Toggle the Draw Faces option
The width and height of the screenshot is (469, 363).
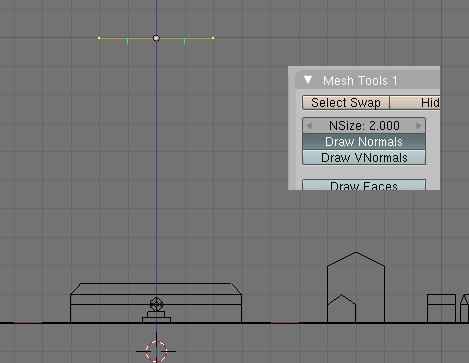pos(364,185)
